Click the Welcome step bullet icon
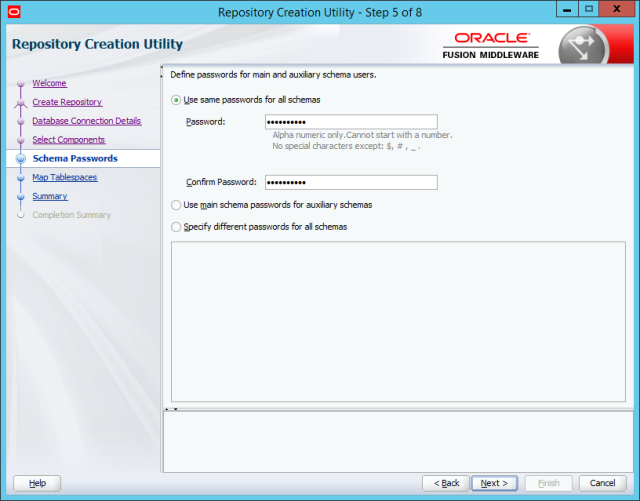This screenshot has height=501, width=640. click(21, 84)
